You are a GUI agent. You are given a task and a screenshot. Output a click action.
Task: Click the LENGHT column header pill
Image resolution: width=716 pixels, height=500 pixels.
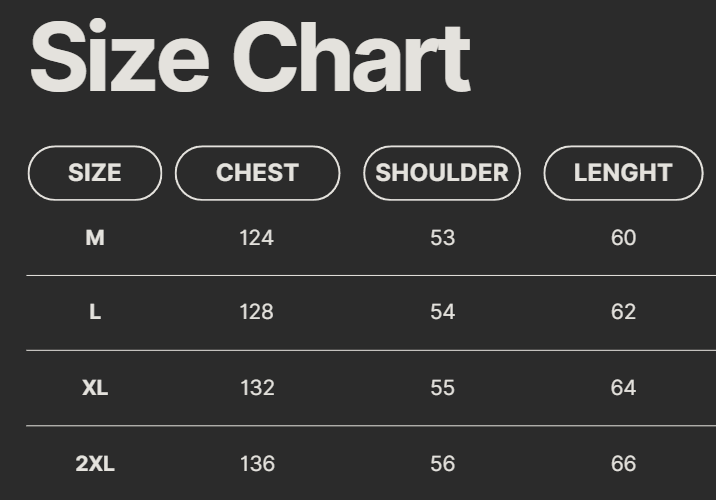(623, 173)
